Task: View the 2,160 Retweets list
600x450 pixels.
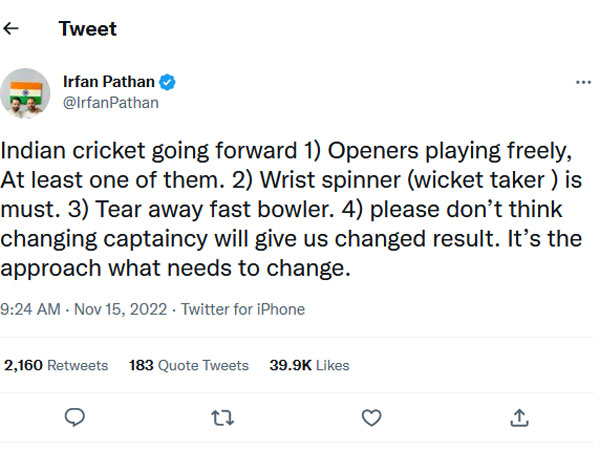Action: pos(56,365)
